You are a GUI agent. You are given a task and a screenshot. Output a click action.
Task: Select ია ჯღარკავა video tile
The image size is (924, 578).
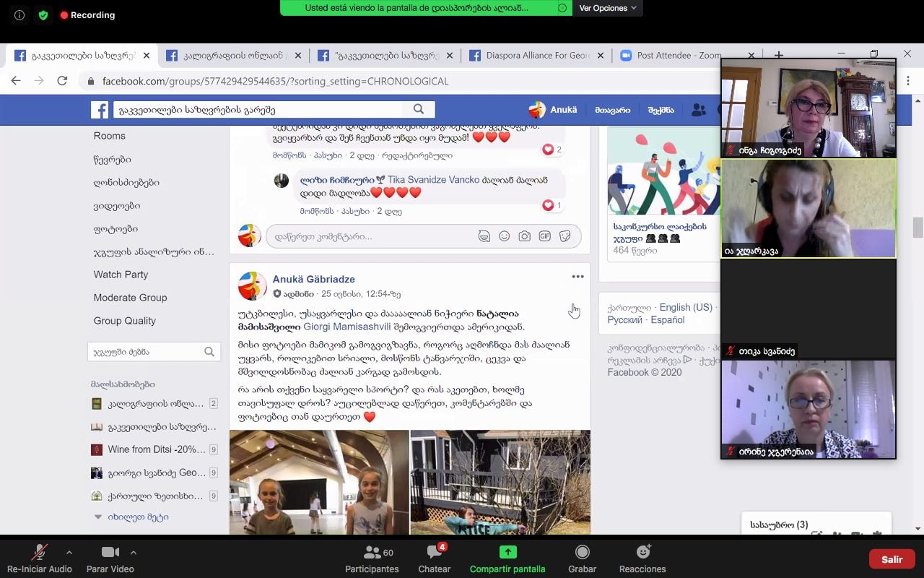808,208
